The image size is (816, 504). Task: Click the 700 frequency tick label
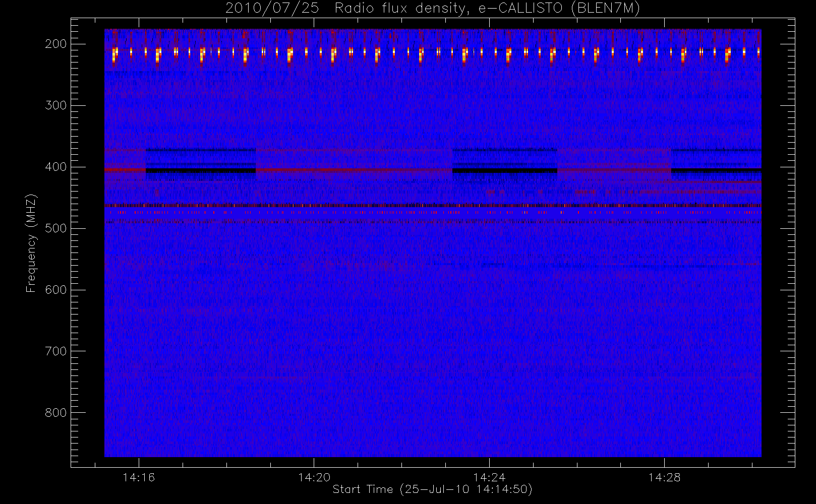point(56,351)
